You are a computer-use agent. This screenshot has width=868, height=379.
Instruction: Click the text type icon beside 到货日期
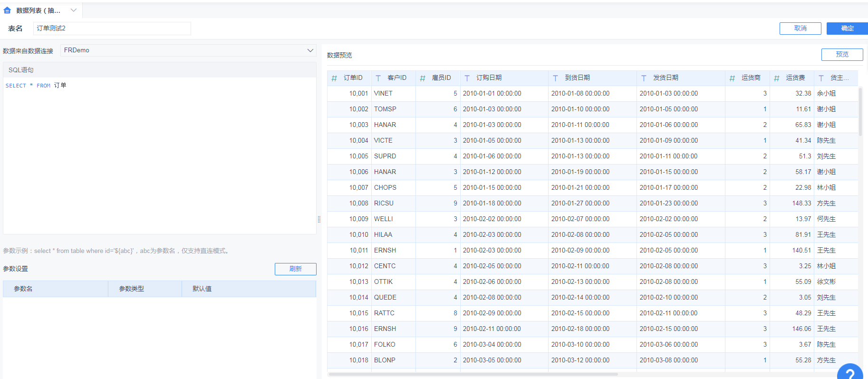pyautogui.click(x=555, y=78)
